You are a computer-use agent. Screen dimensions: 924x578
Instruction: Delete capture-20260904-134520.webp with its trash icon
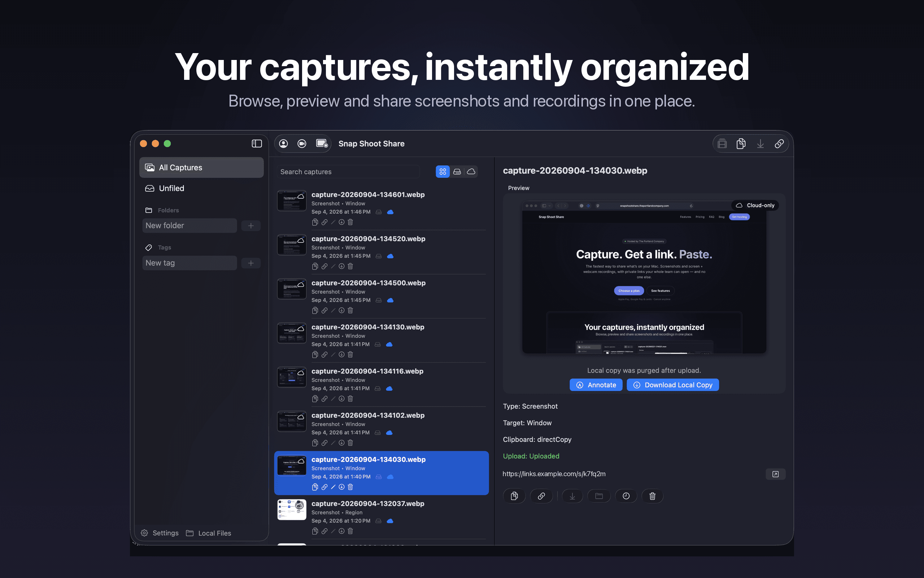tap(350, 267)
